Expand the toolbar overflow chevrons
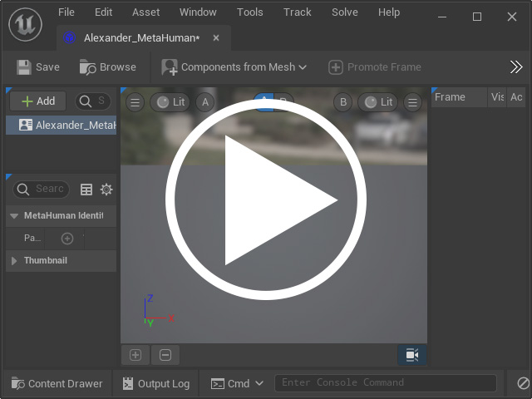 pos(516,67)
